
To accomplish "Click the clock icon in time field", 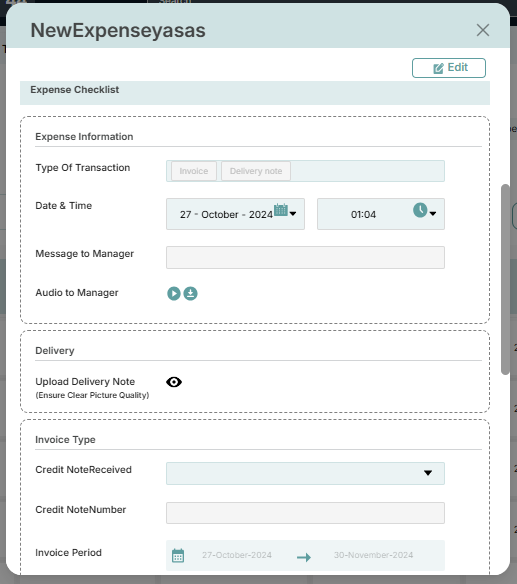I will tap(420, 210).
